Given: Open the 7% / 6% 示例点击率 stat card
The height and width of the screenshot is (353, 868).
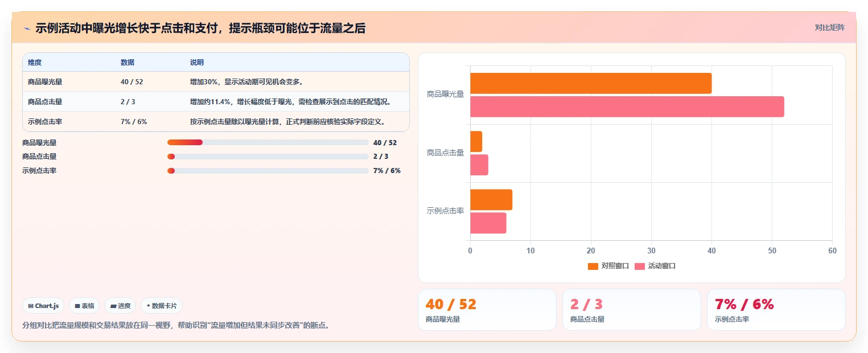Looking at the screenshot, I should [776, 310].
